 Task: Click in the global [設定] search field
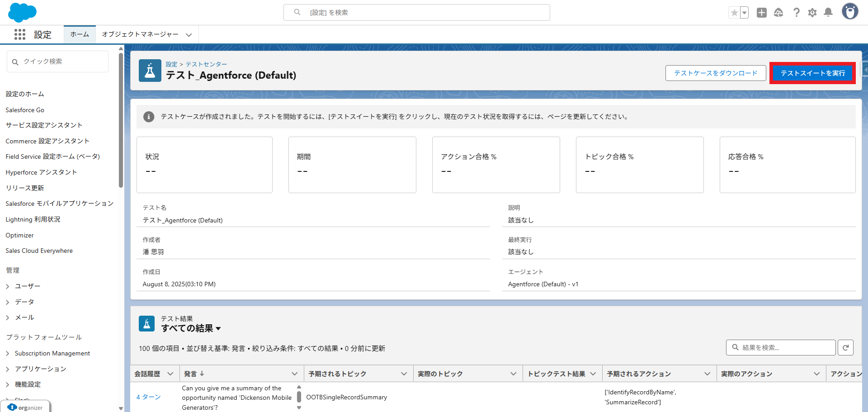[x=417, y=13]
